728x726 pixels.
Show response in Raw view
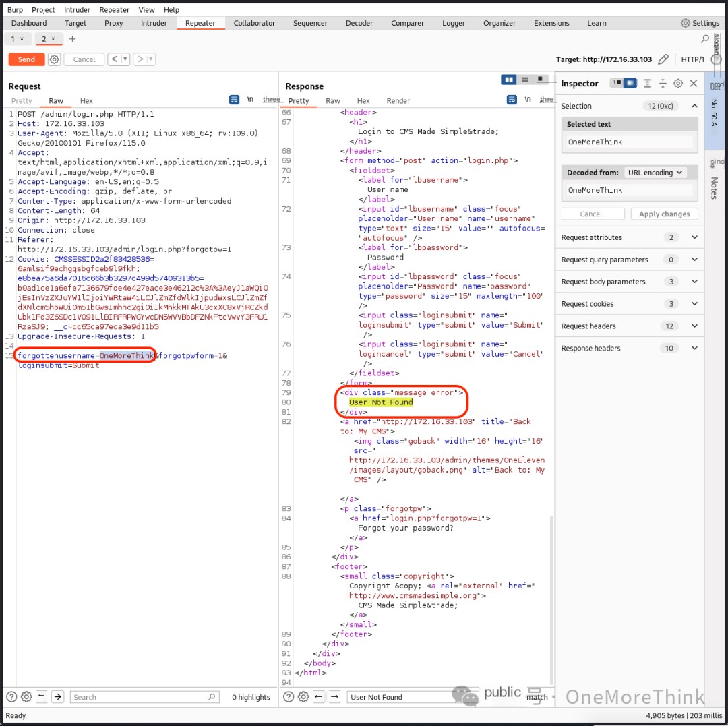pos(333,100)
